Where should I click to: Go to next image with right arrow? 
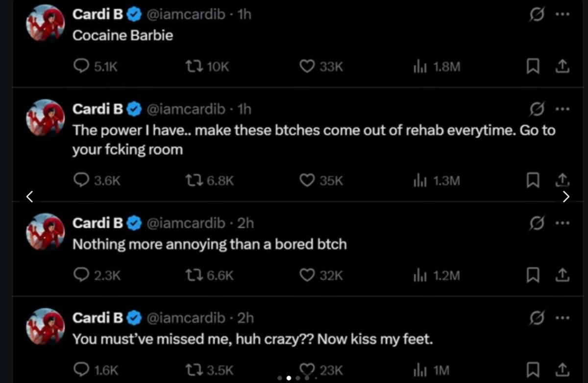pos(566,196)
